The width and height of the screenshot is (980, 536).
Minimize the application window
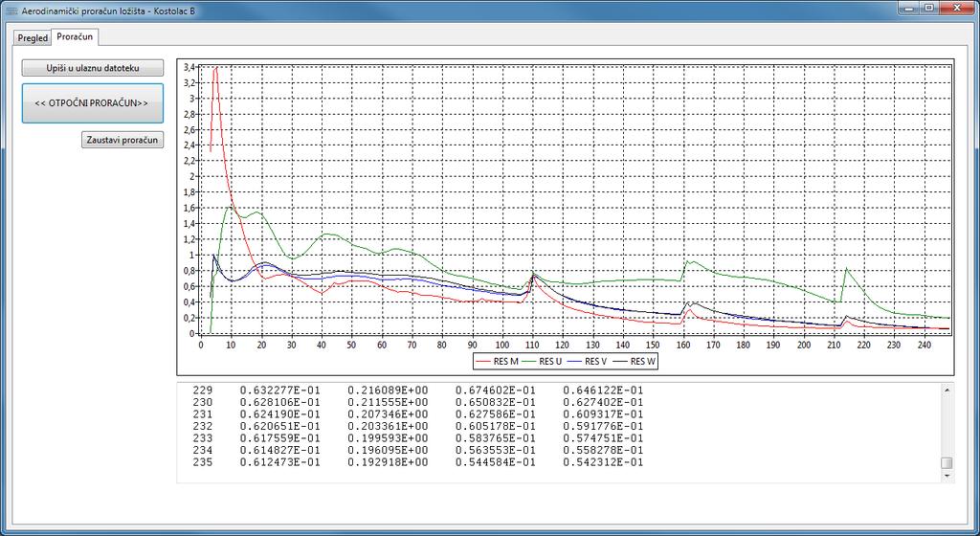[911, 8]
